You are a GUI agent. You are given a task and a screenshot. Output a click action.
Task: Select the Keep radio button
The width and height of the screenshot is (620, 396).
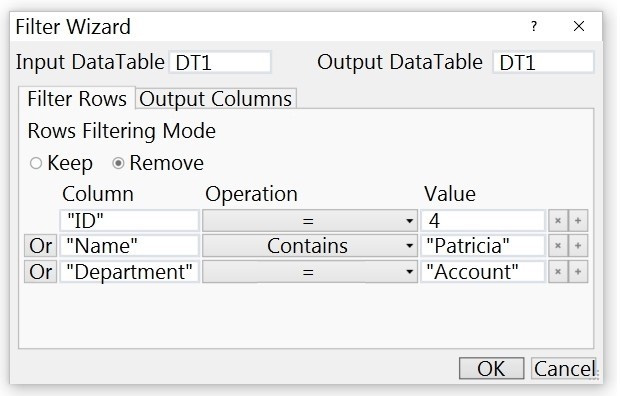tap(36, 163)
